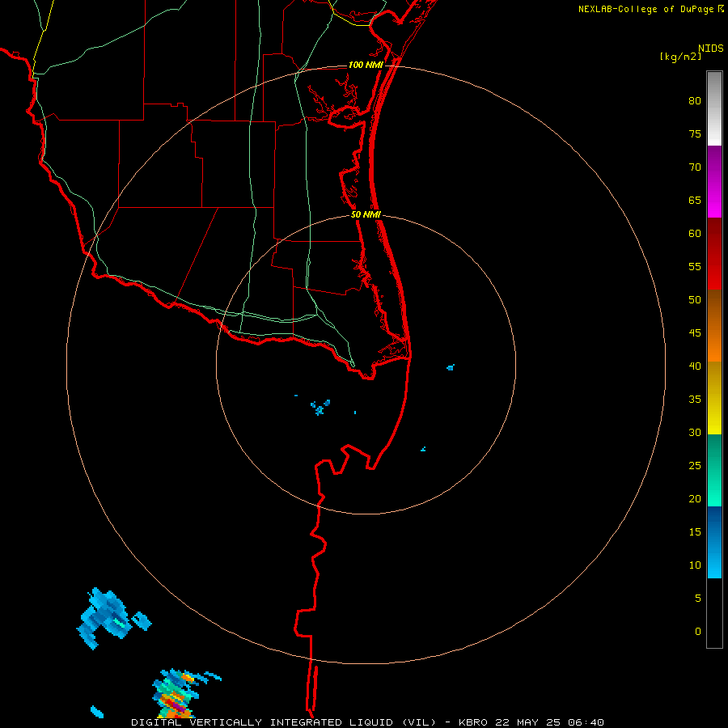The width and height of the screenshot is (728, 728).
Task: Click the scale value 25
Action: 695,465
